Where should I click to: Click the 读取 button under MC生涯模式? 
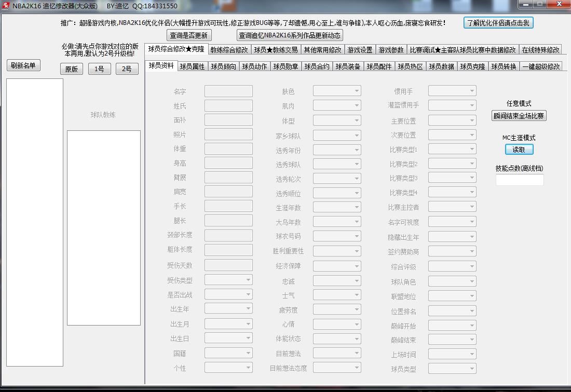[519, 150]
